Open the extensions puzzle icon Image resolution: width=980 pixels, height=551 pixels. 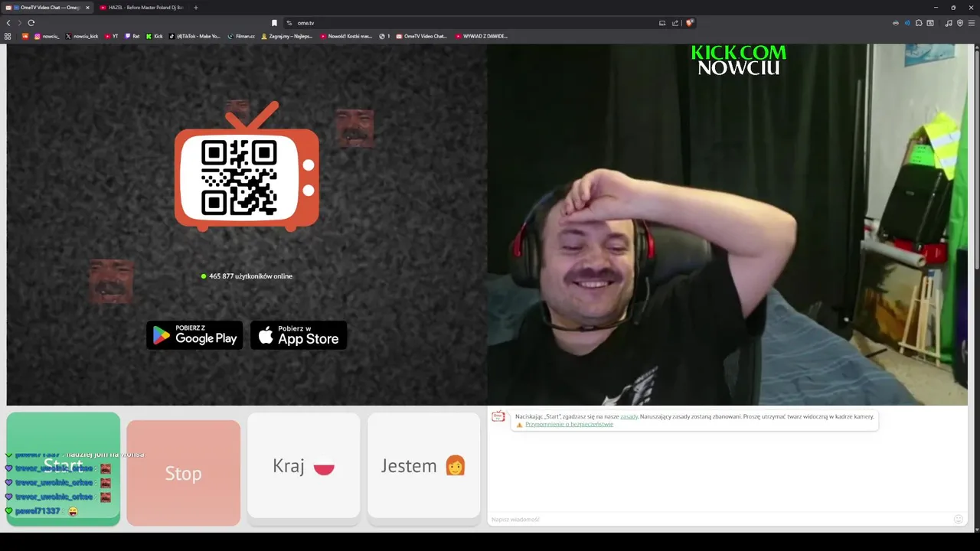[x=919, y=23]
